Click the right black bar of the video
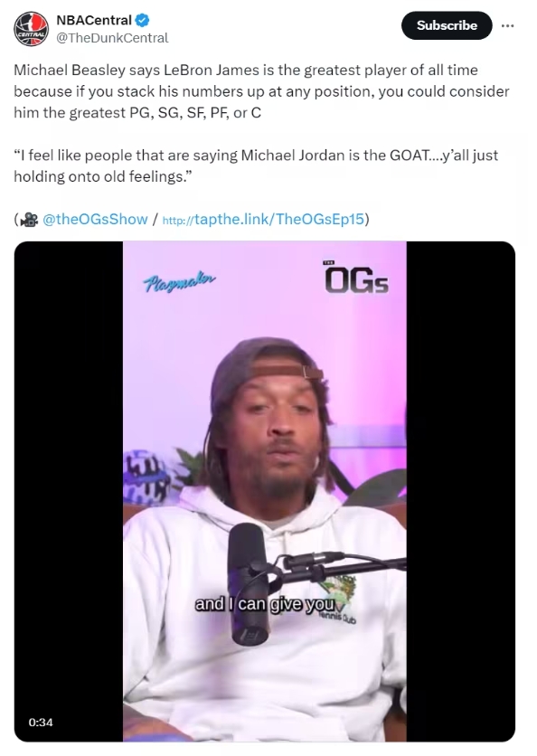The image size is (537, 756). 461,491
